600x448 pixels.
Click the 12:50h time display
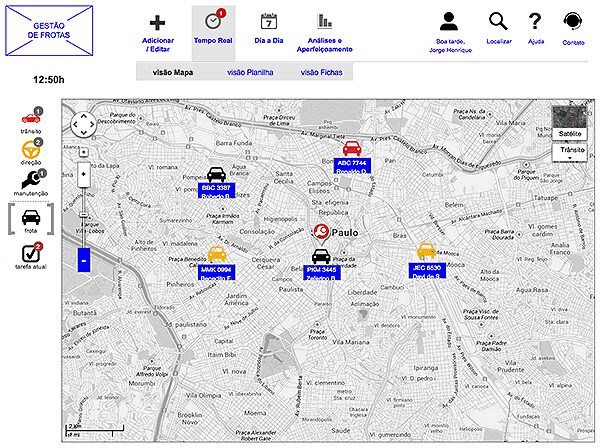point(49,80)
